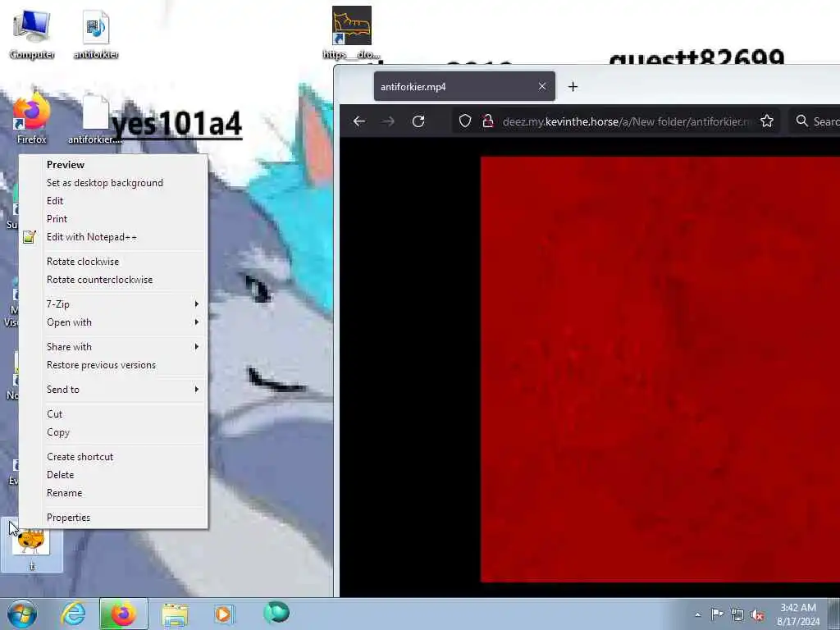840x630 pixels.
Task: Open Windows Media Player from taskbar
Action: [x=223, y=614]
